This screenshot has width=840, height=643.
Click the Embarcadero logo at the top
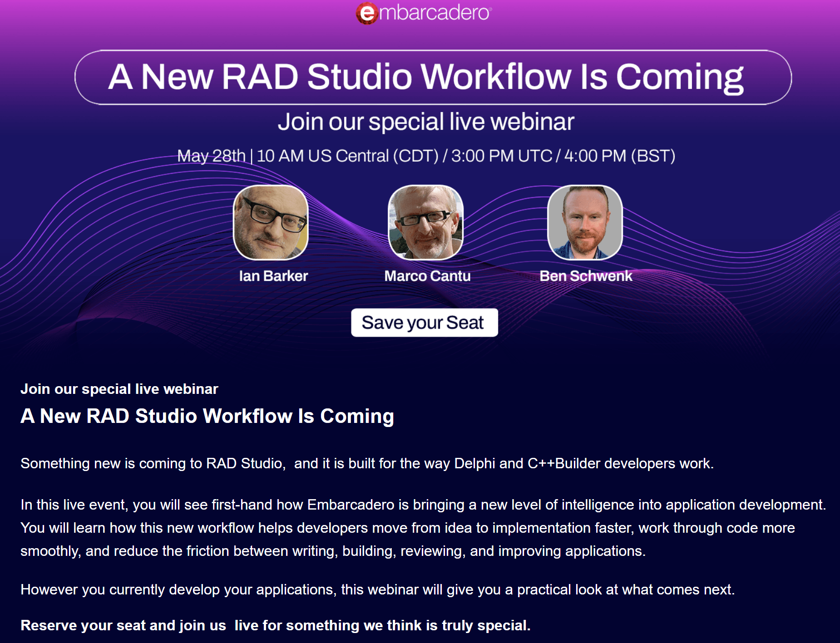click(424, 13)
